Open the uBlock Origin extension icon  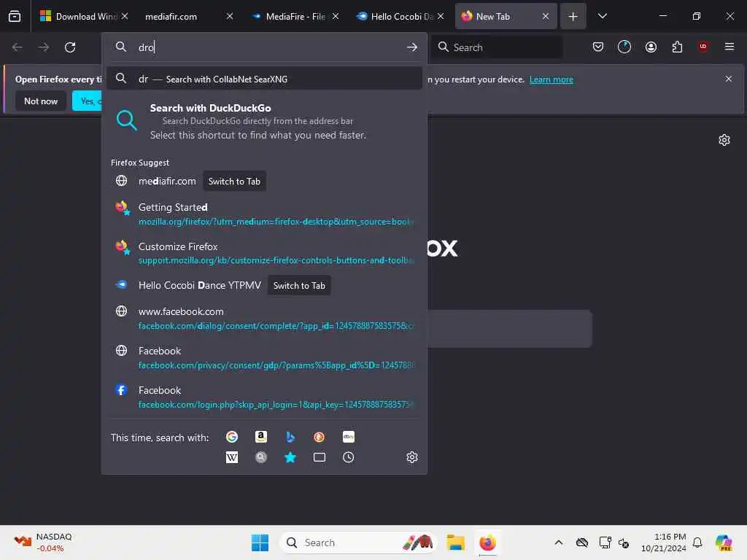[703, 47]
